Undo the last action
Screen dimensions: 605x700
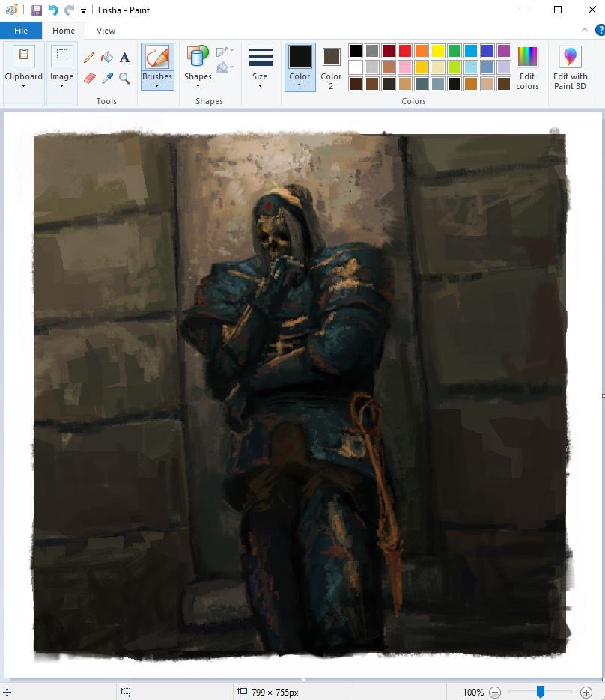coord(52,10)
